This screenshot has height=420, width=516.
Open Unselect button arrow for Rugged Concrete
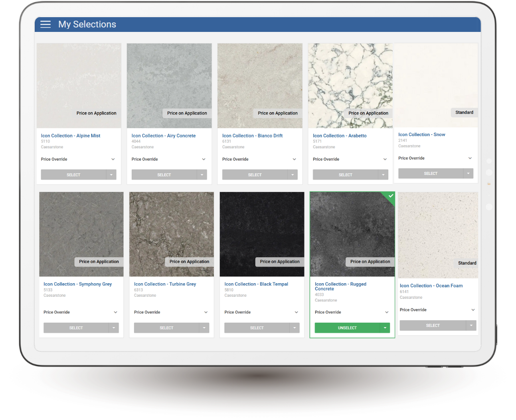[x=385, y=328]
